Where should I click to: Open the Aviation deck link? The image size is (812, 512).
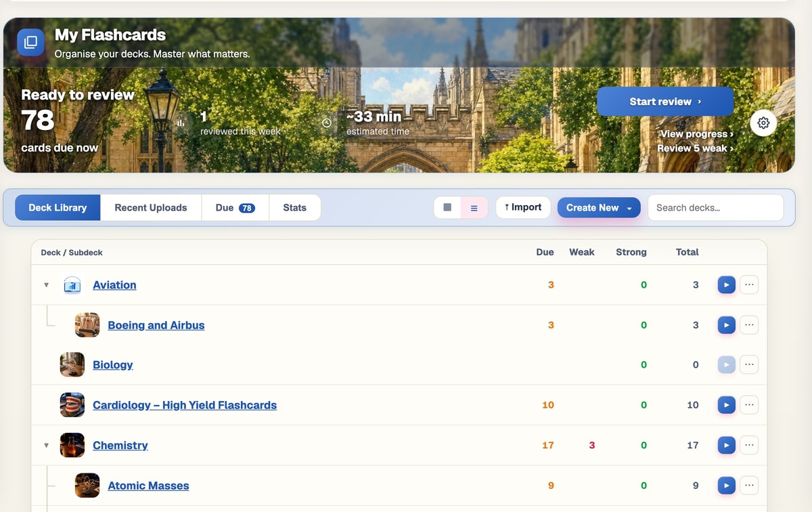[x=114, y=285]
